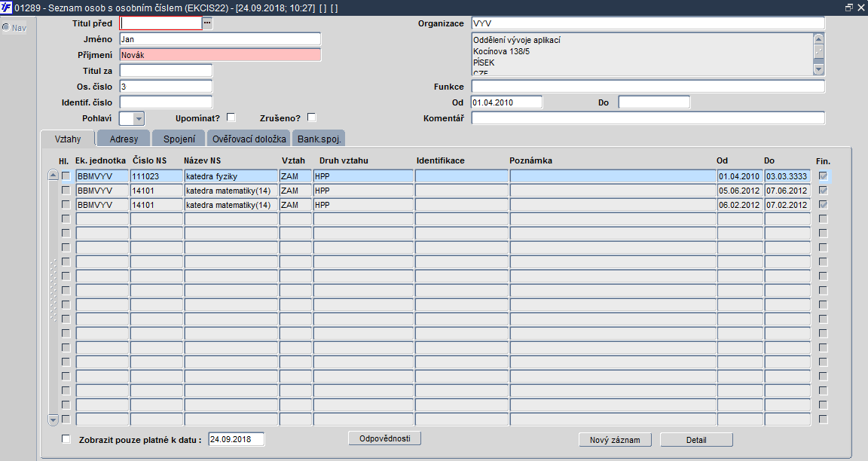Click the 06.02.2012 date cell
Screen dimensions: 868x461
point(740,205)
